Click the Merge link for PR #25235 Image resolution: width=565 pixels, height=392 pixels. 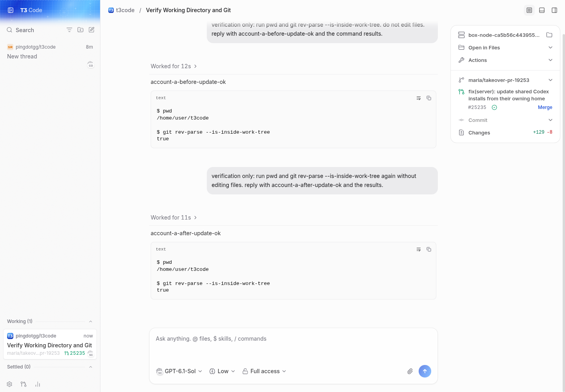545,107
